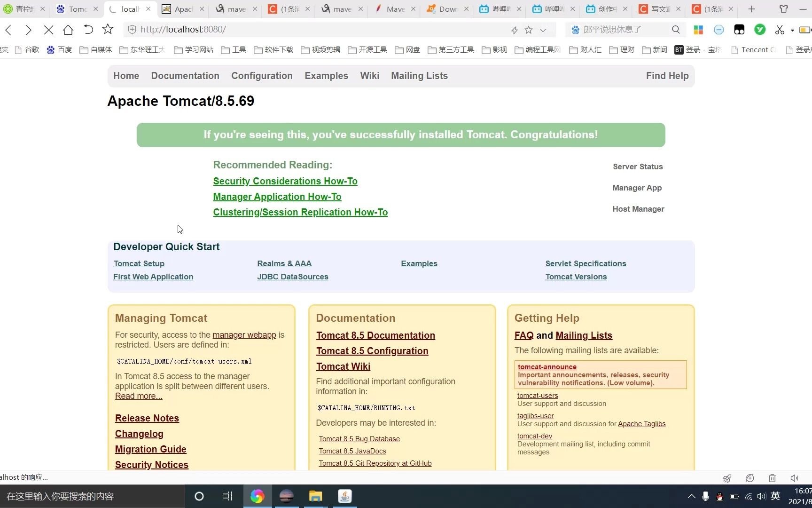Screen dimensions: 812x508
Task: Open the Examples nav menu item
Action: 326,76
